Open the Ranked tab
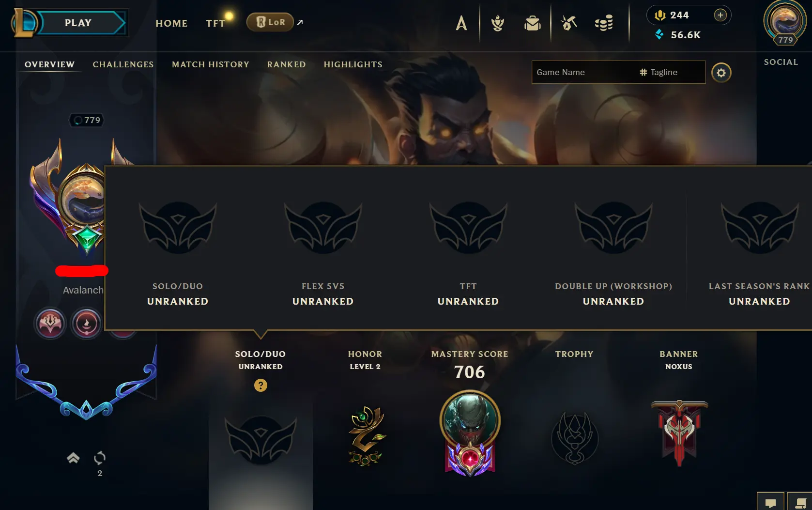The image size is (812, 510). click(287, 64)
